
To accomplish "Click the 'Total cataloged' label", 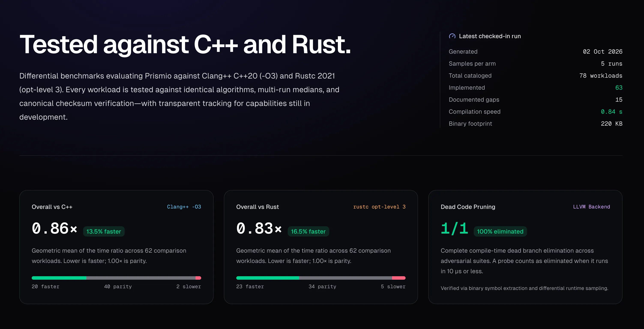I will click(x=470, y=75).
